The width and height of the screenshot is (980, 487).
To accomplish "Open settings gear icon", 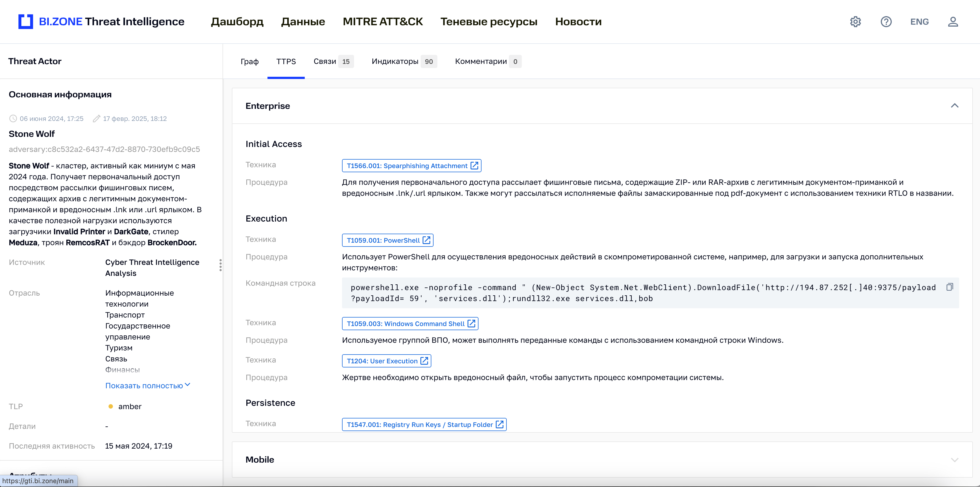I will point(855,22).
